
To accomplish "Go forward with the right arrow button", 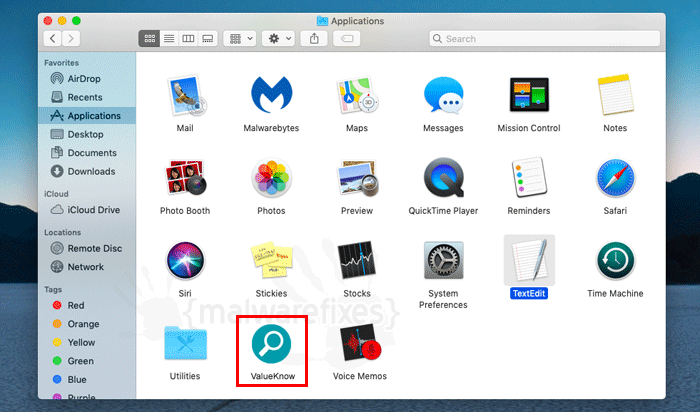I will [x=71, y=39].
